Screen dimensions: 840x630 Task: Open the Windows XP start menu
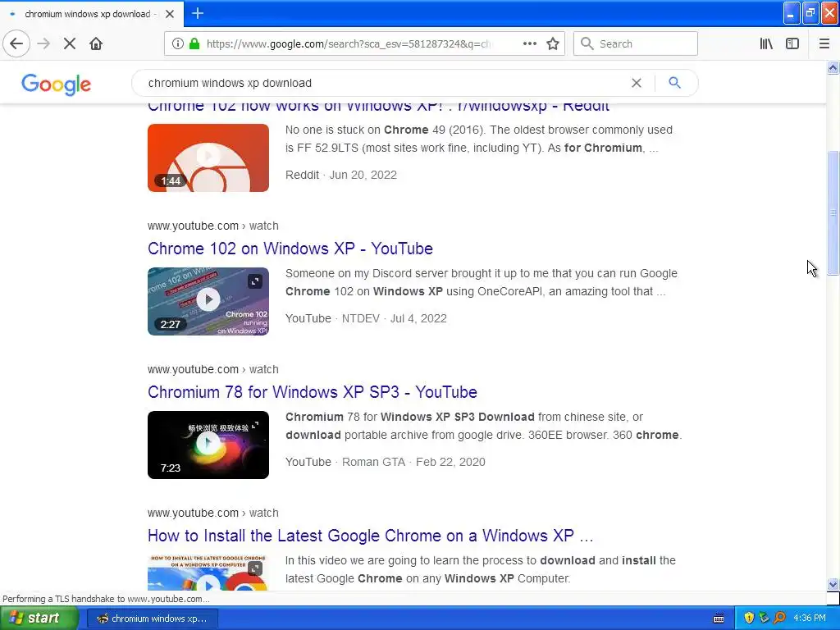pyautogui.click(x=38, y=619)
